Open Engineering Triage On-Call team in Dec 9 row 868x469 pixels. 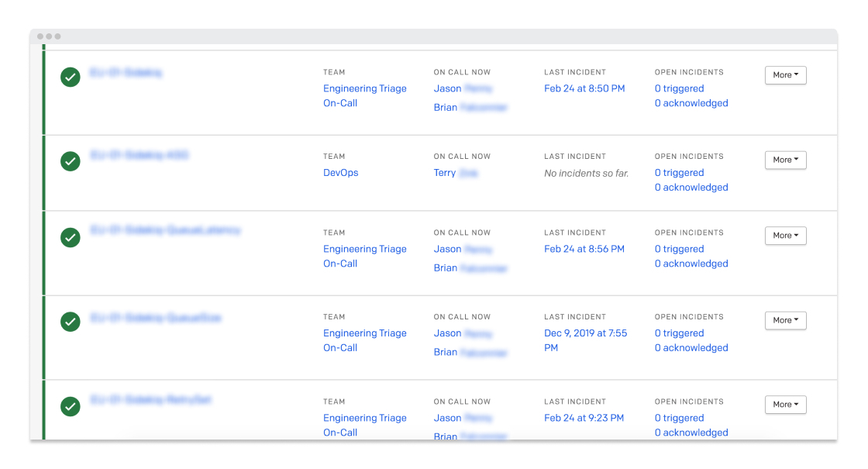tap(365, 340)
